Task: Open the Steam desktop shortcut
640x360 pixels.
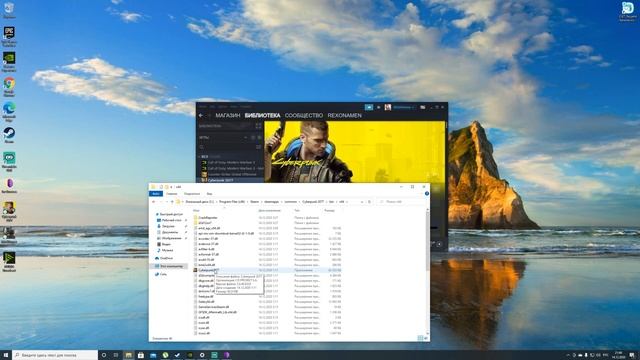Action: [x=9, y=135]
